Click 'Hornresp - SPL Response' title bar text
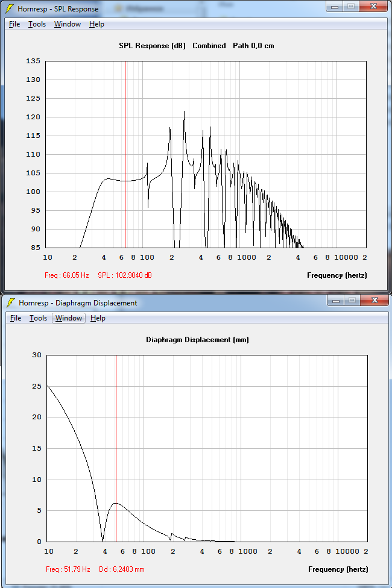Screen dimensions: 392x588 pyautogui.click(x=58, y=8)
